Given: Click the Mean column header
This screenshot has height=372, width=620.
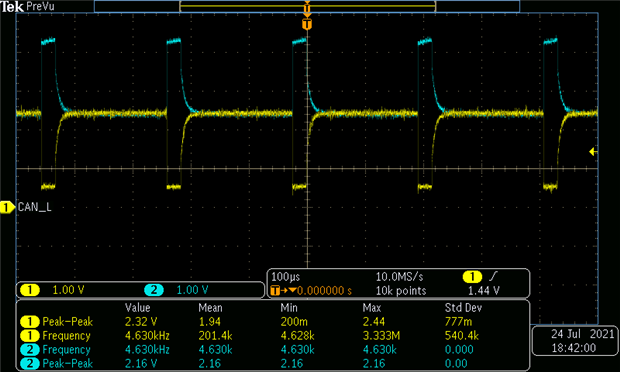Looking at the screenshot, I should click(210, 308).
